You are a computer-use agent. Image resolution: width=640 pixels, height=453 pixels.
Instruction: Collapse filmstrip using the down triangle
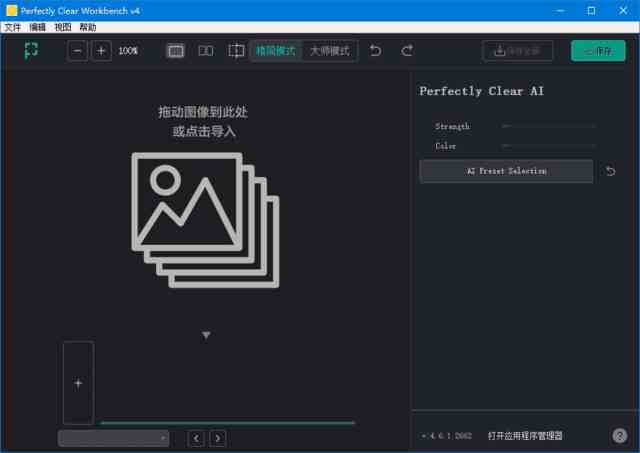click(206, 335)
